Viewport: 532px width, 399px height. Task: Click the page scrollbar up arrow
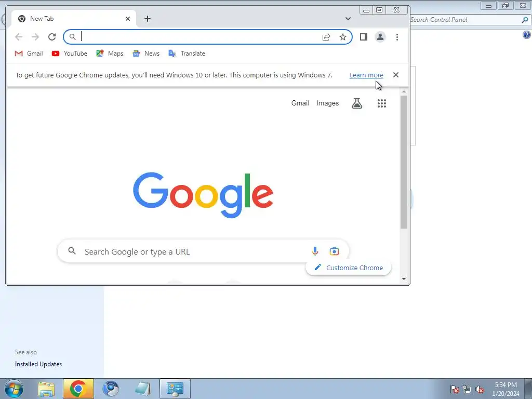tap(404, 91)
